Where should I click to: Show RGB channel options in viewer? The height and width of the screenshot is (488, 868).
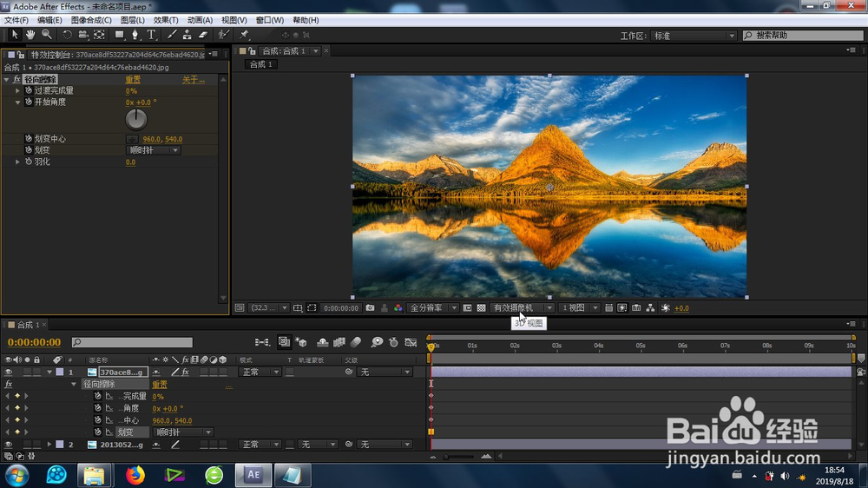pos(398,308)
